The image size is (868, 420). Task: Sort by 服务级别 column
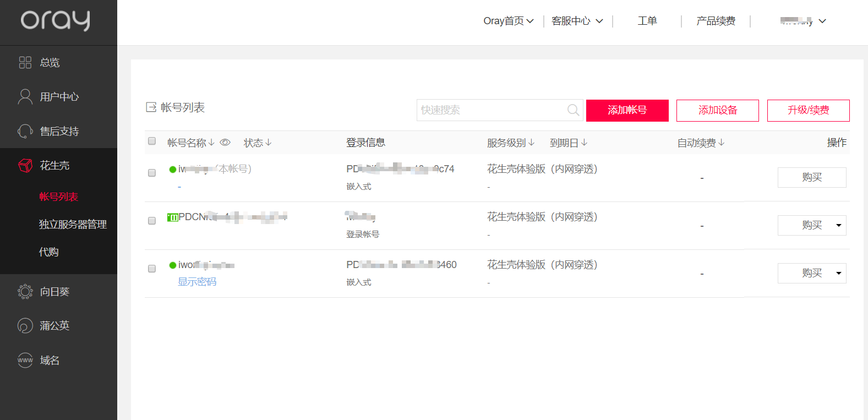coord(511,143)
